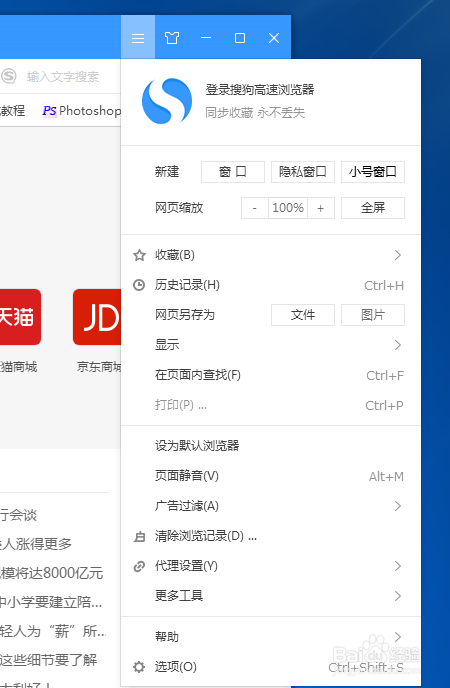This screenshot has height=688, width=450.
Task: Click the 选项 gear icon
Action: [139, 667]
